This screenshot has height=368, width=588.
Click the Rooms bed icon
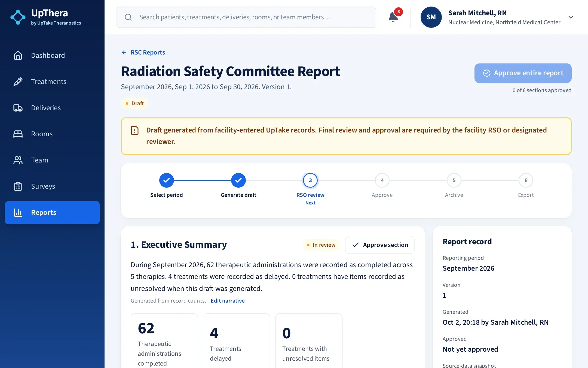tap(18, 134)
